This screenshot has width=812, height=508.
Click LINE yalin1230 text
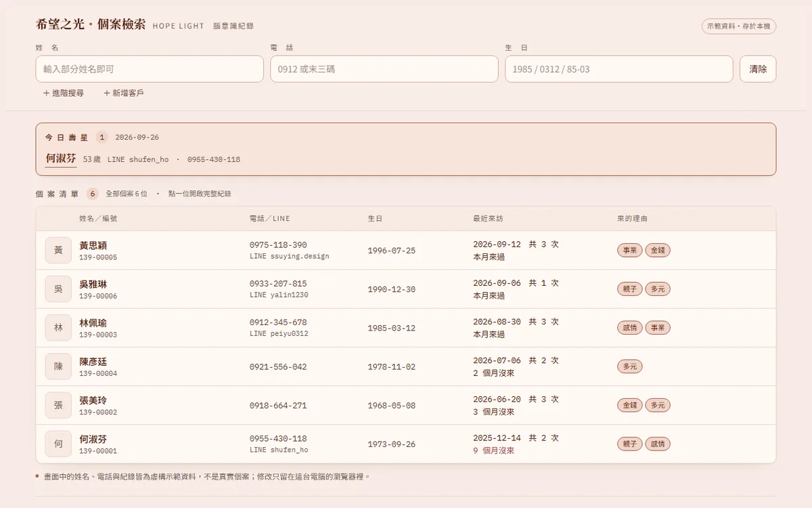(279, 295)
